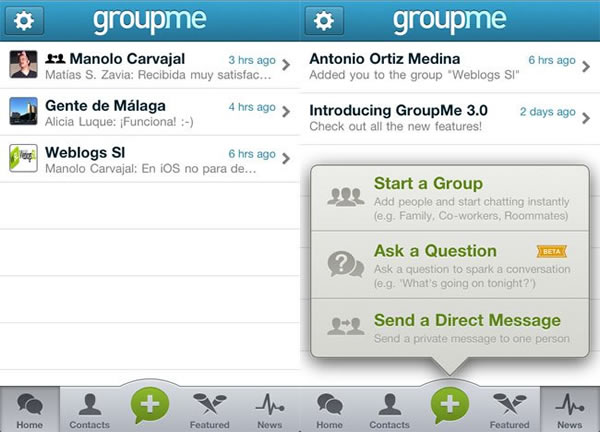This screenshot has width=600, height=432.
Task: Choose Start a Group option
Action: 450,198
